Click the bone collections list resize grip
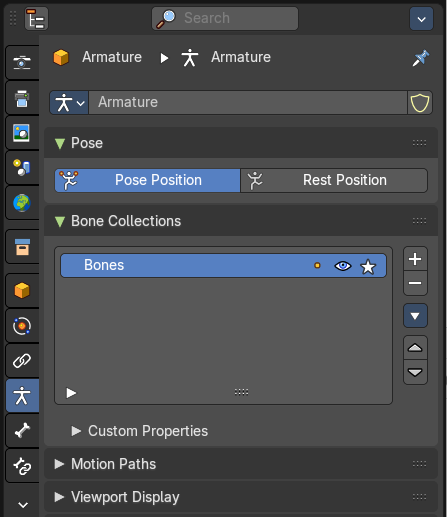 (x=241, y=392)
